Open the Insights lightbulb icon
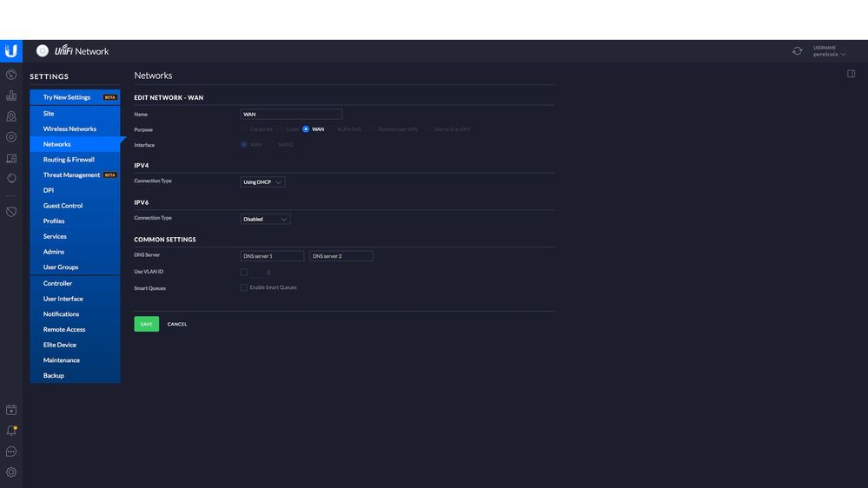The width and height of the screenshot is (868, 488). click(11, 178)
